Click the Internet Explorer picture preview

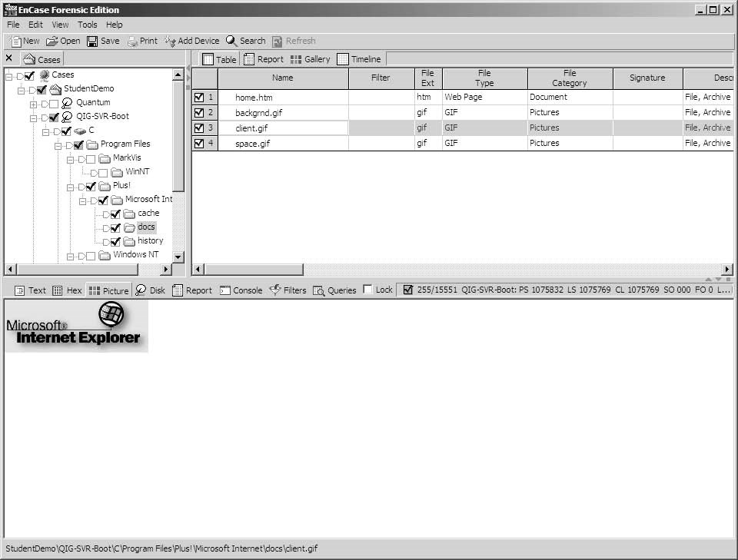pos(75,326)
